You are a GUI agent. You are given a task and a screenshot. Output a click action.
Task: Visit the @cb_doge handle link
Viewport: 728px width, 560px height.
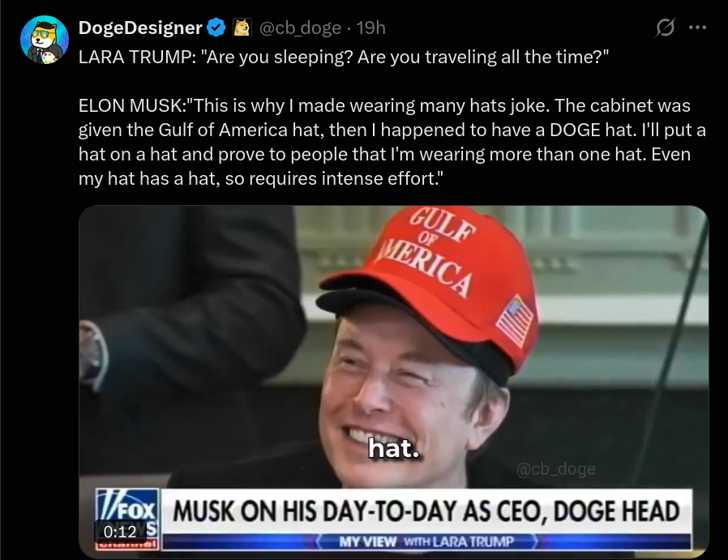tap(300, 28)
